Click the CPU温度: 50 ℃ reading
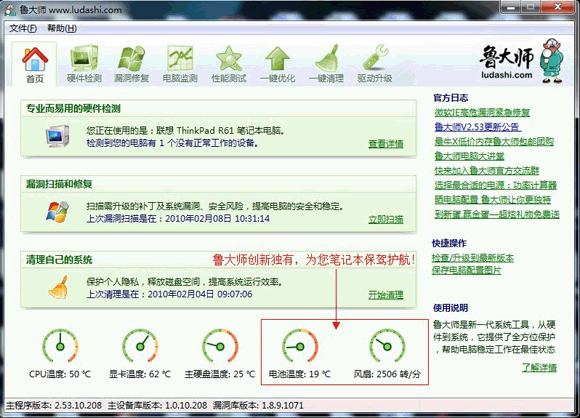The width and height of the screenshot is (580, 418). [x=60, y=374]
